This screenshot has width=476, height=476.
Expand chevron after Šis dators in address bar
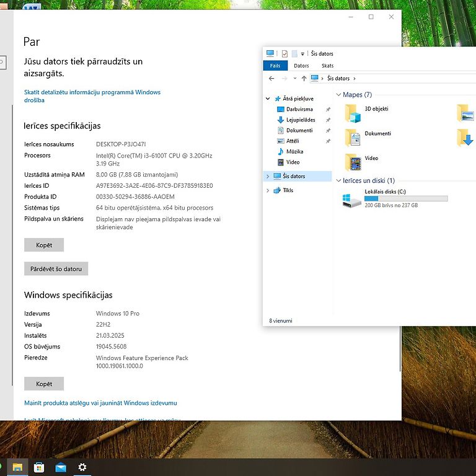click(355, 79)
